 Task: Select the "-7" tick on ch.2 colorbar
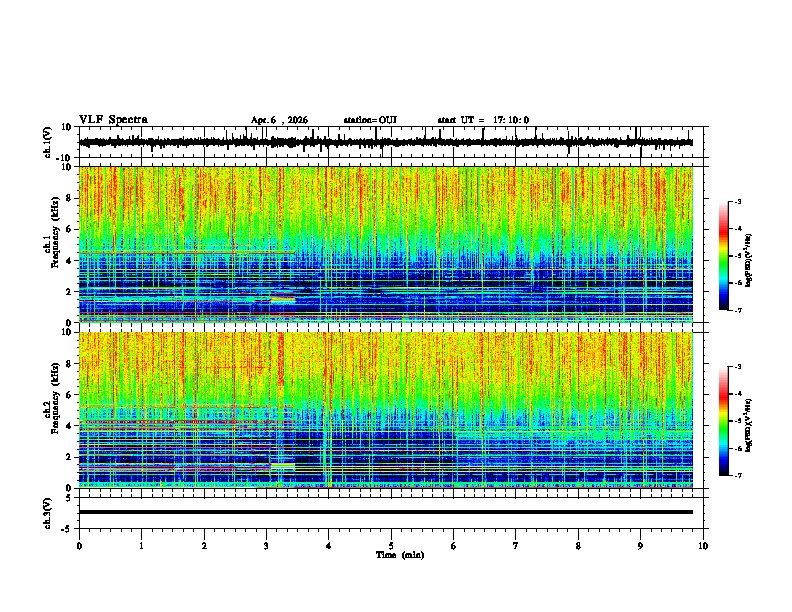pos(737,475)
